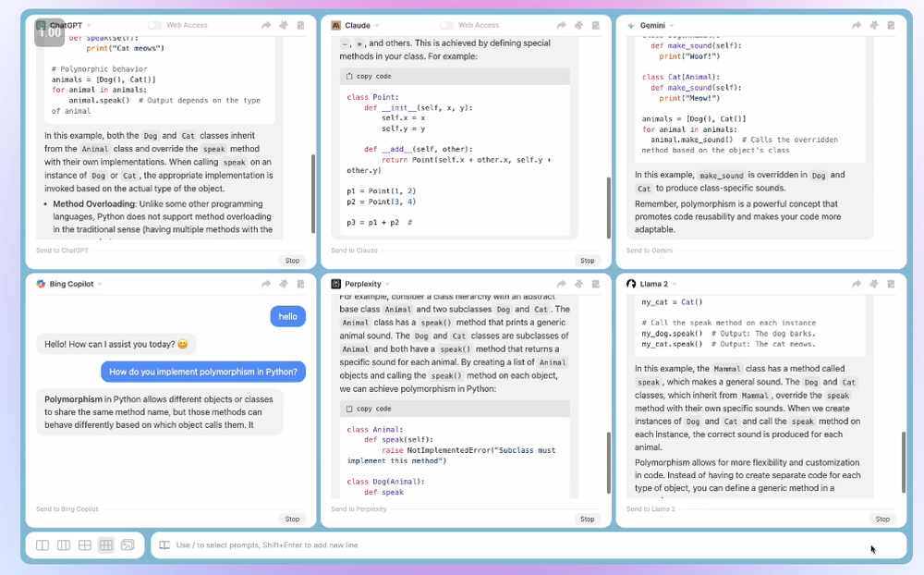Share the Perplexity conversation
Screen dimensions: 924x575
point(562,284)
